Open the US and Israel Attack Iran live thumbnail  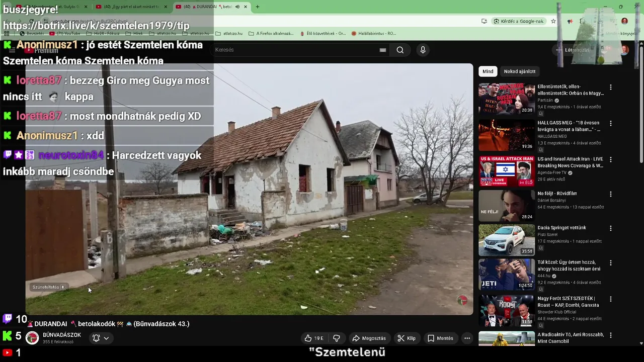507,171
